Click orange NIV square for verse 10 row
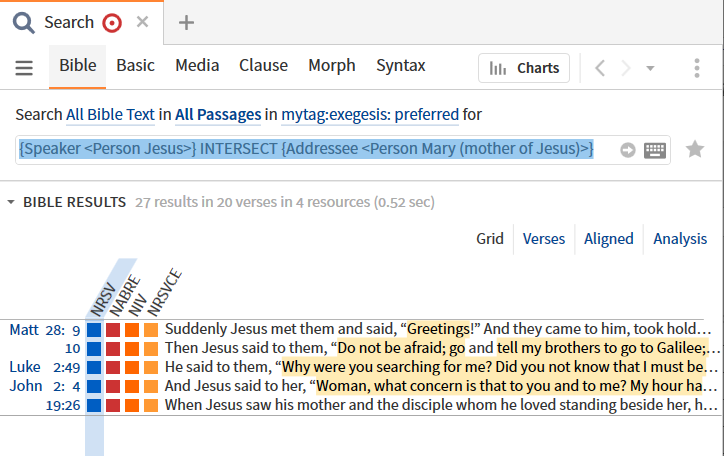Viewport: 724px width, 456px height. coord(132,349)
